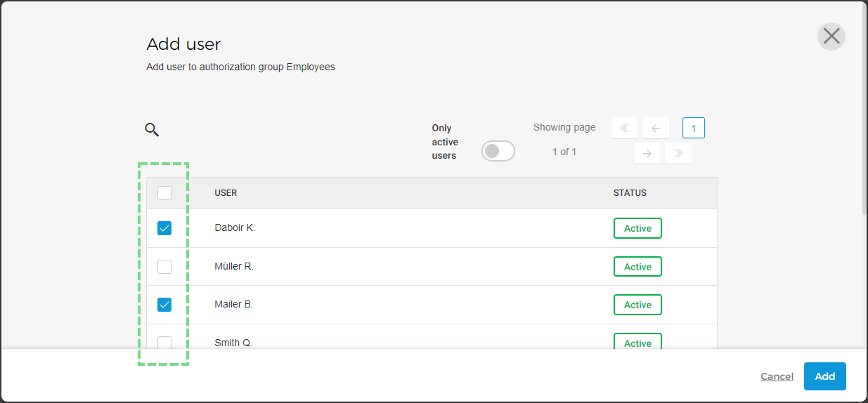The width and height of the screenshot is (868, 403).
Task: Sort by the USER column header
Action: click(226, 193)
